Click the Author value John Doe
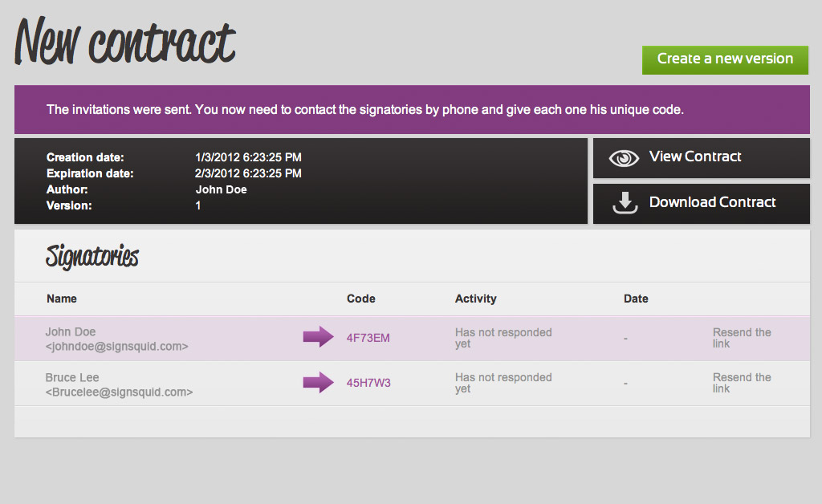The width and height of the screenshot is (822, 504). click(221, 189)
